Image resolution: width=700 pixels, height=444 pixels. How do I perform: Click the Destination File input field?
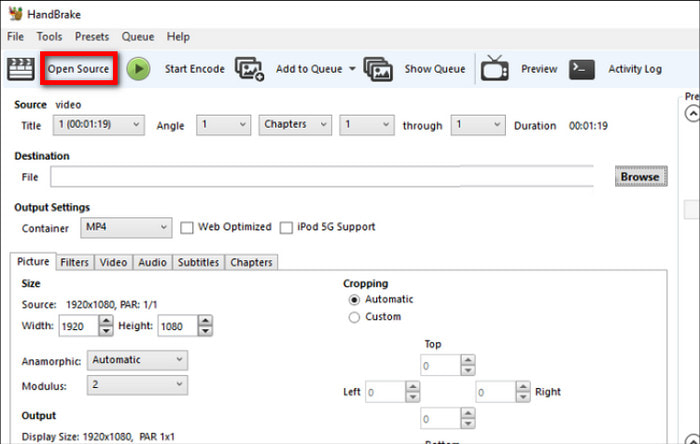tap(322, 177)
